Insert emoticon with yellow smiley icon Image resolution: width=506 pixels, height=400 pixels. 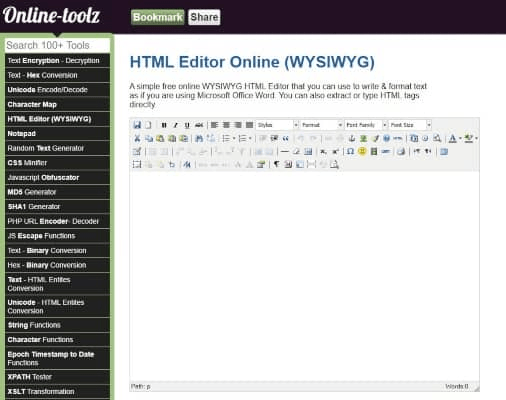coord(362,152)
